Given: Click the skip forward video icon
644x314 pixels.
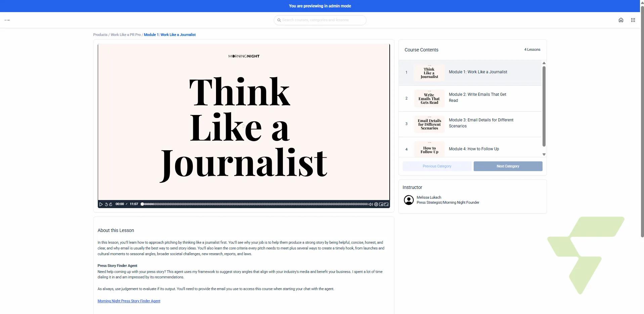Looking at the screenshot, I should 111,204.
